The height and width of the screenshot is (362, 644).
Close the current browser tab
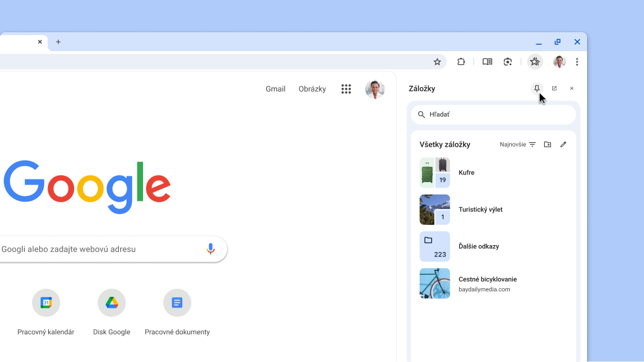(x=40, y=42)
